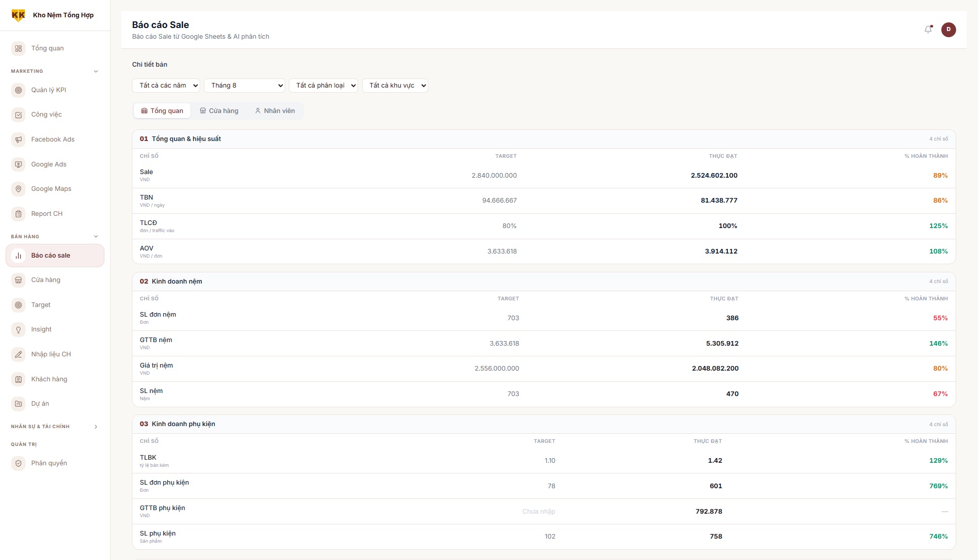The width and height of the screenshot is (978, 560).
Task: Click the Quản lý KPI target icon
Action: pos(18,90)
